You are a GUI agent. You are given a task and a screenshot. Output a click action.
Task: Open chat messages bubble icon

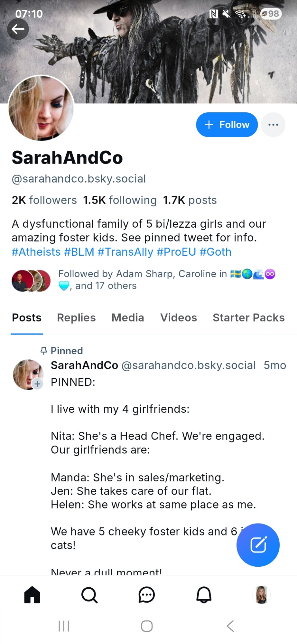tap(147, 595)
